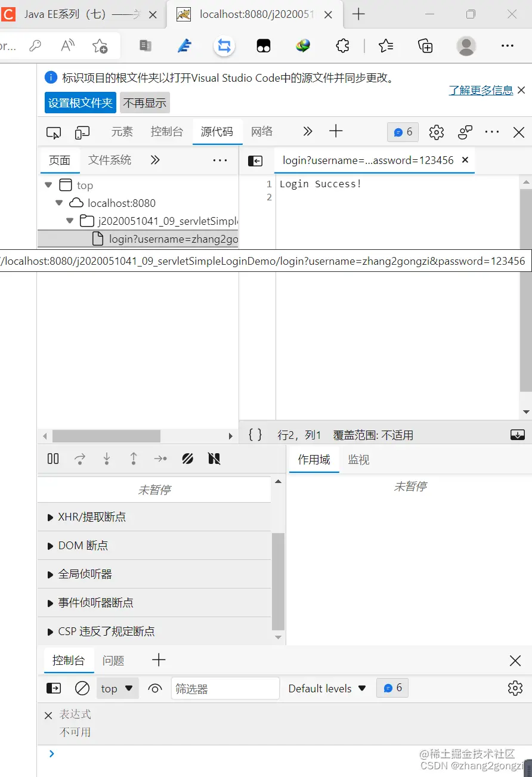Step over next function call icon

(79, 459)
